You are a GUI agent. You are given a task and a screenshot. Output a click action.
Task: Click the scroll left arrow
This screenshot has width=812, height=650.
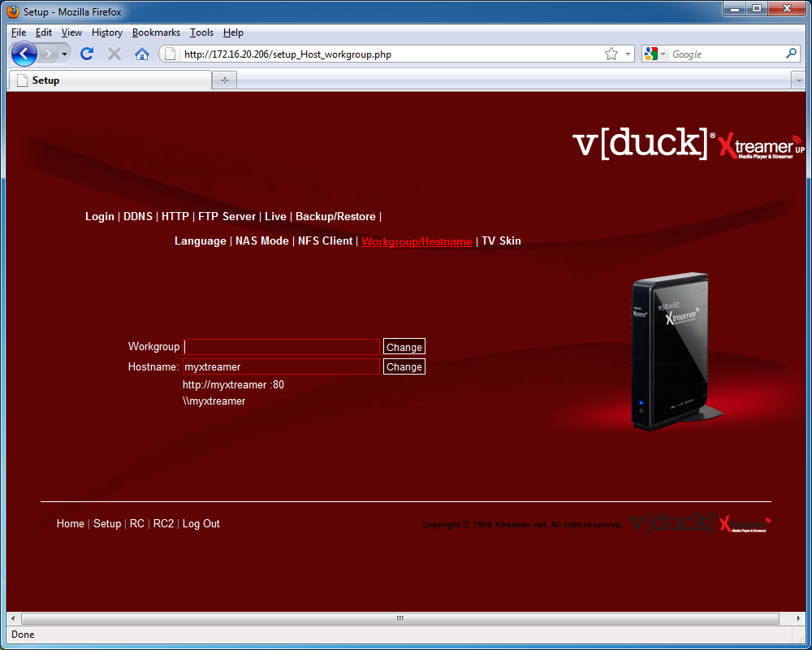click(13, 618)
